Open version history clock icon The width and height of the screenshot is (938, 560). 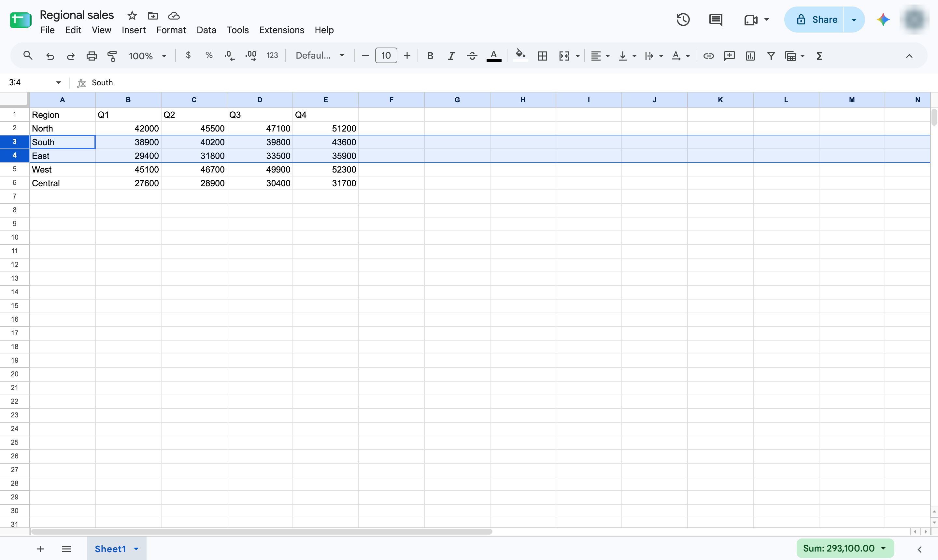pos(683,20)
